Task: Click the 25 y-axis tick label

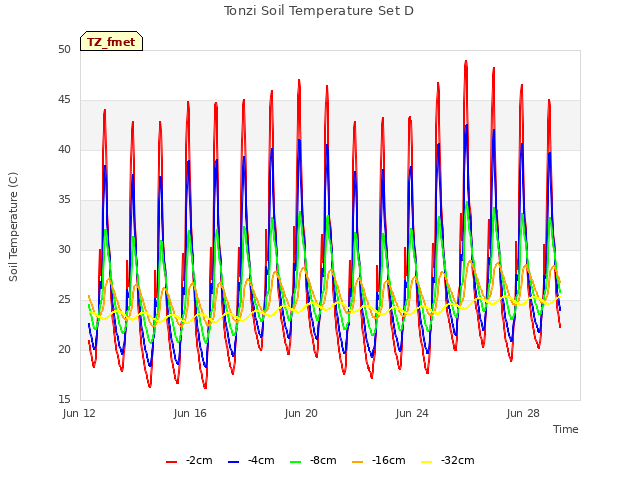Action: (x=64, y=300)
